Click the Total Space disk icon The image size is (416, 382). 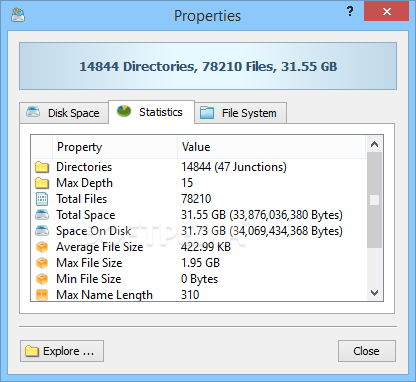tap(42, 215)
